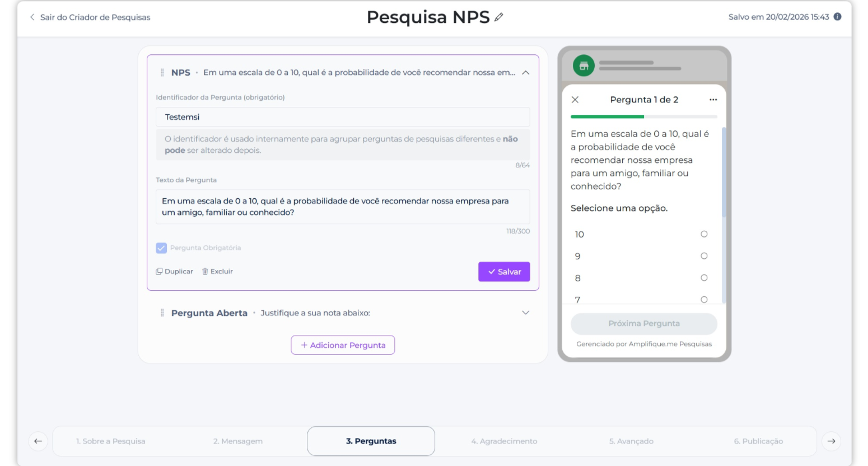Screen dimensions: 868x466
Task: Expand the Pergunta Aberta question
Action: pos(525,313)
